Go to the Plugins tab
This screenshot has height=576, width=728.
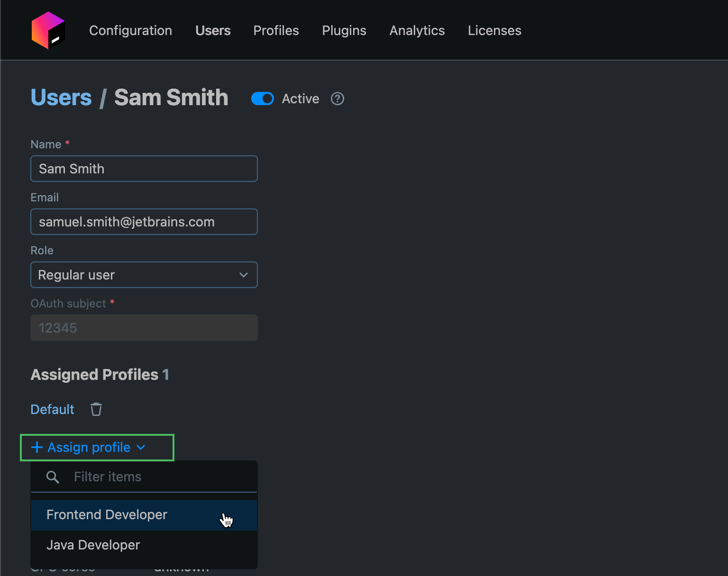point(344,30)
